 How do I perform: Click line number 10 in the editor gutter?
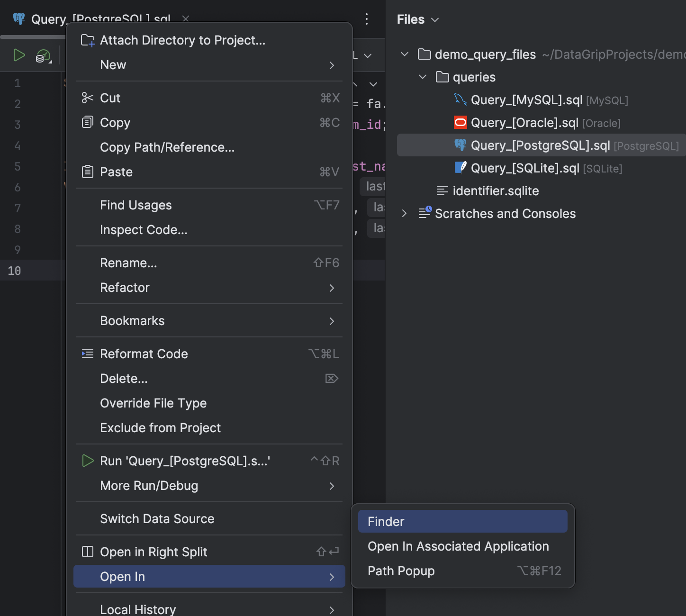click(14, 271)
